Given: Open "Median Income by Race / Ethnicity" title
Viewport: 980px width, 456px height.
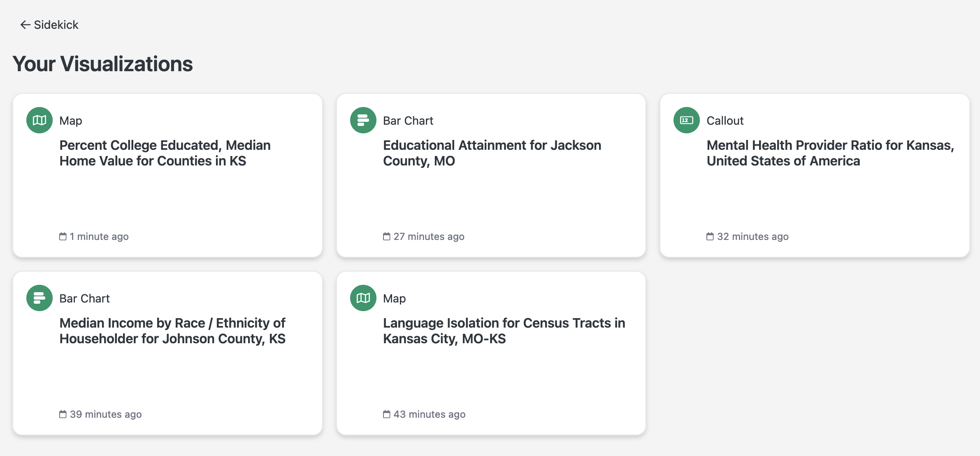Looking at the screenshot, I should [172, 331].
